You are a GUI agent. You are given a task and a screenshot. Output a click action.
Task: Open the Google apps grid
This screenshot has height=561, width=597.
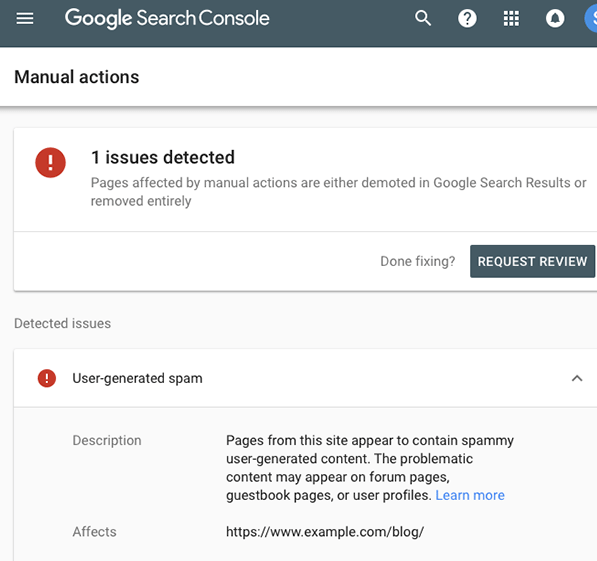coord(511,18)
